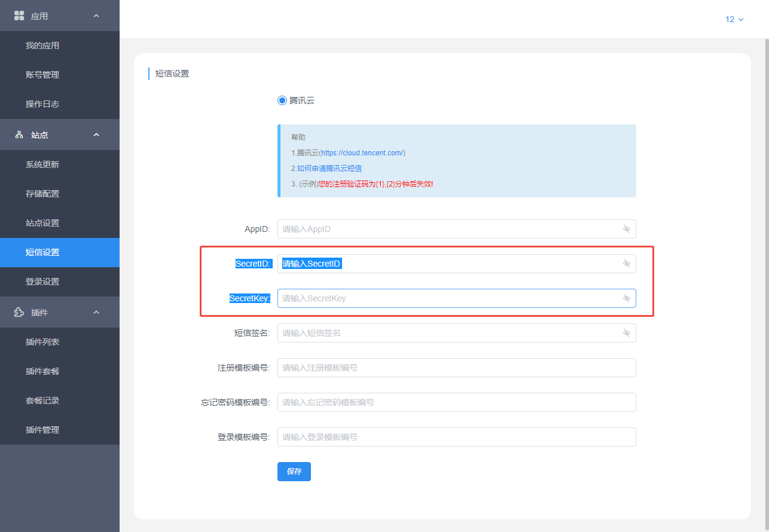Open 插件列表 menu item
The image size is (769, 532).
point(60,342)
